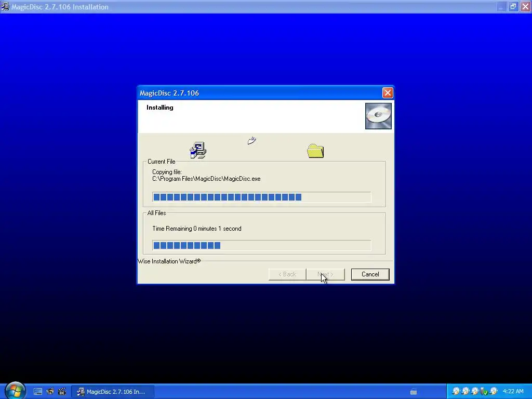The width and height of the screenshot is (532, 399).
Task: Click the Current File progress bar
Action: tap(262, 197)
